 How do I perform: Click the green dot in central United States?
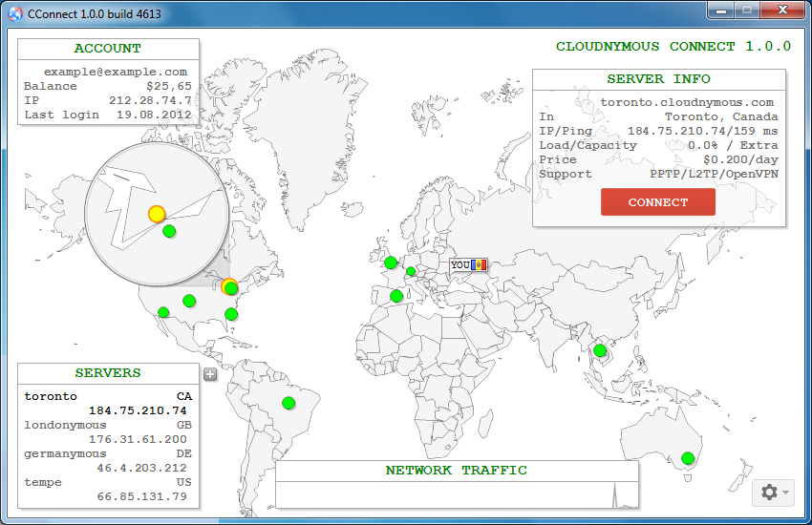click(189, 301)
